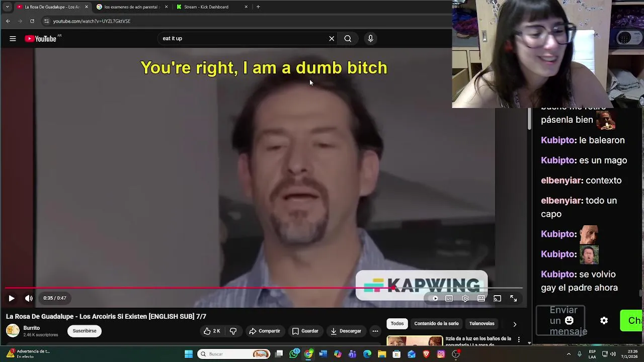
Task: Go back in browser history
Action: [8, 21]
